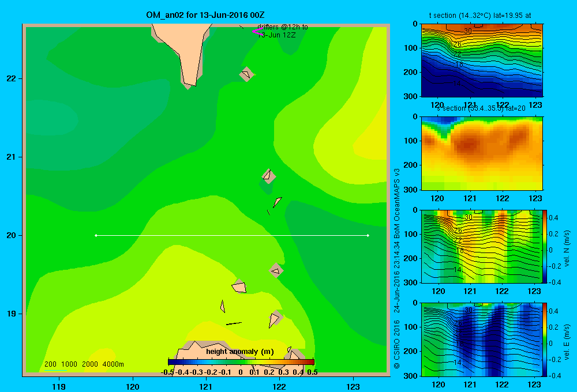Click the vel. N colorbar strip
Screen dimensions: 577x392
coord(545,246)
